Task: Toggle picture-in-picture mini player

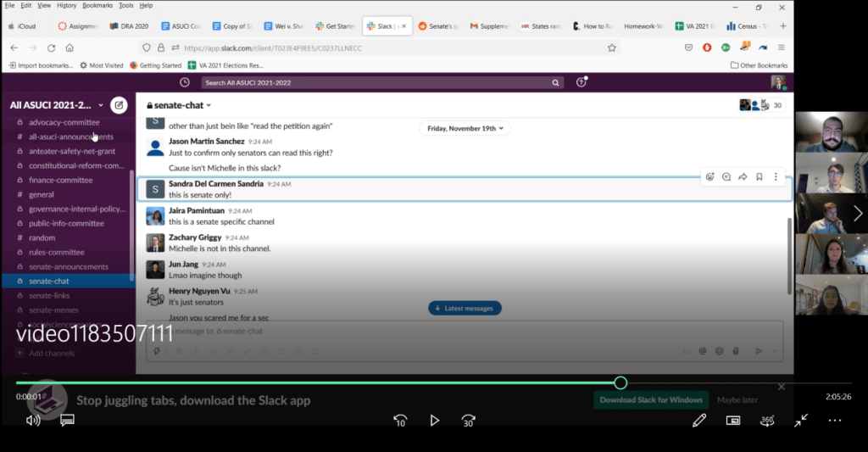Action: pos(733,420)
